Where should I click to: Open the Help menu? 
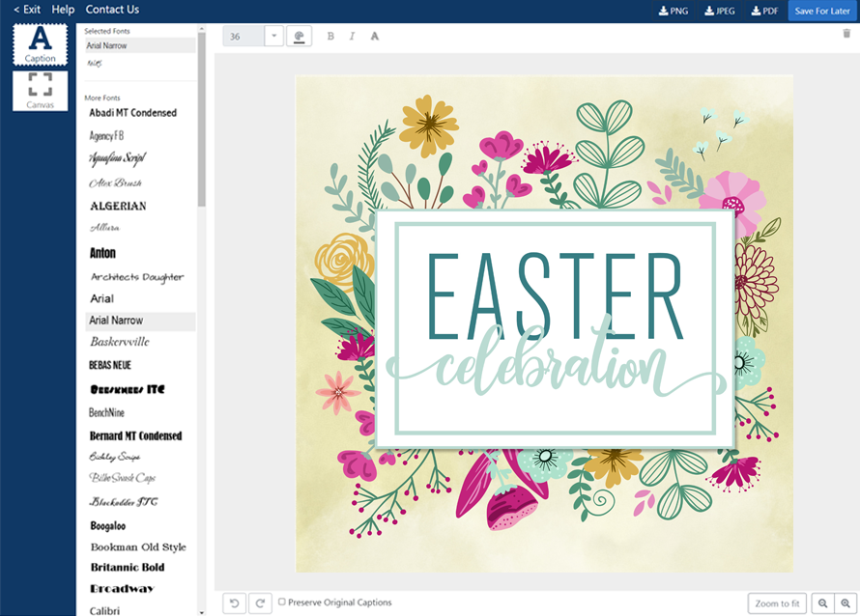click(63, 10)
